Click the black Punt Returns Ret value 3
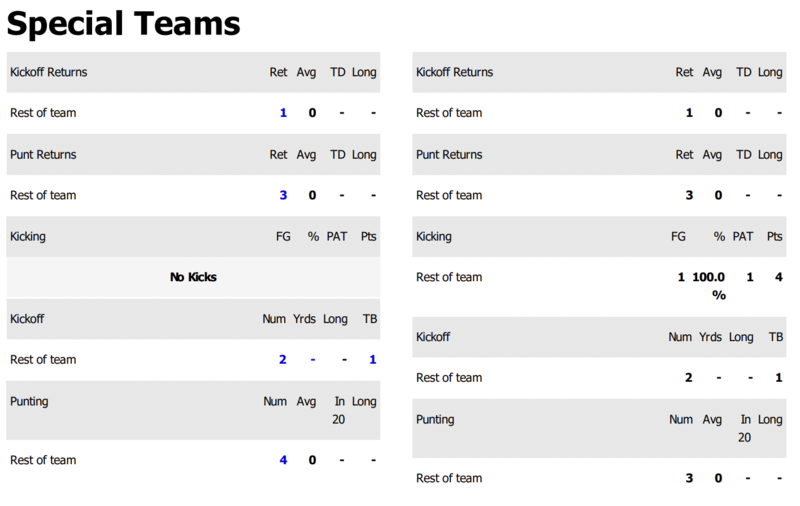 pyautogui.click(x=689, y=195)
